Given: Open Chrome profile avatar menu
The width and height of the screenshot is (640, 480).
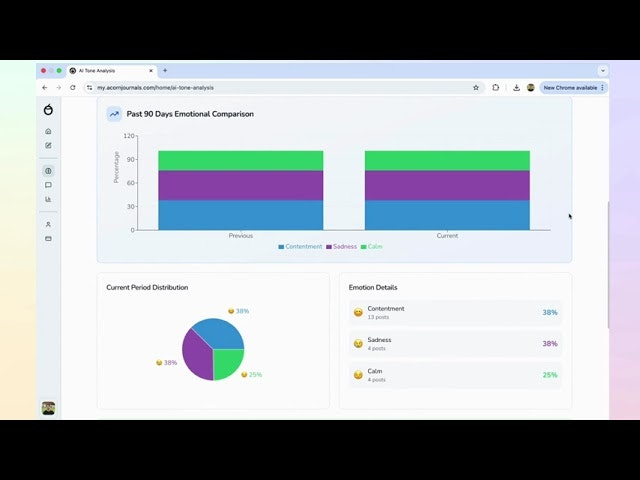Looking at the screenshot, I should (x=531, y=87).
